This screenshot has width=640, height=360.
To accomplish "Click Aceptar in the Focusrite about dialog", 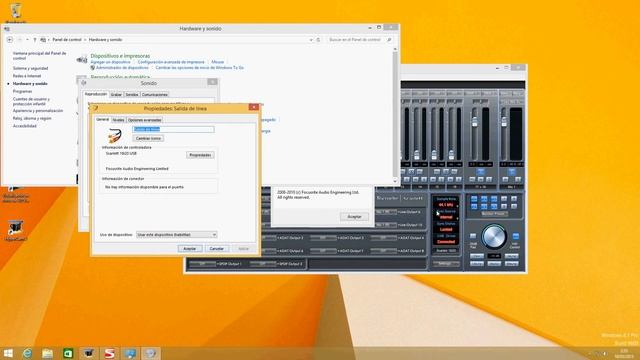I will click(354, 217).
